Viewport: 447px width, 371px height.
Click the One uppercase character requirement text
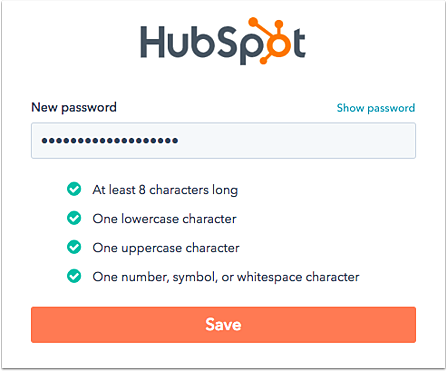[166, 248]
